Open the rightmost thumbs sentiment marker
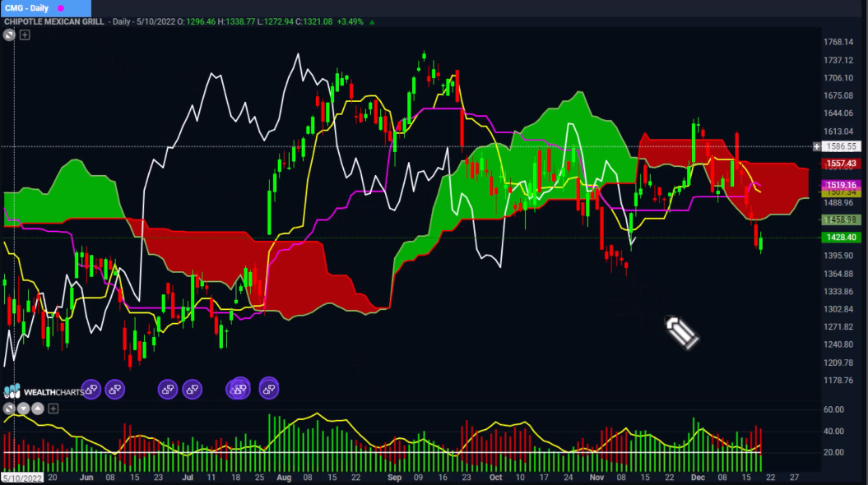Viewport: 868px width, 485px height. point(269,390)
